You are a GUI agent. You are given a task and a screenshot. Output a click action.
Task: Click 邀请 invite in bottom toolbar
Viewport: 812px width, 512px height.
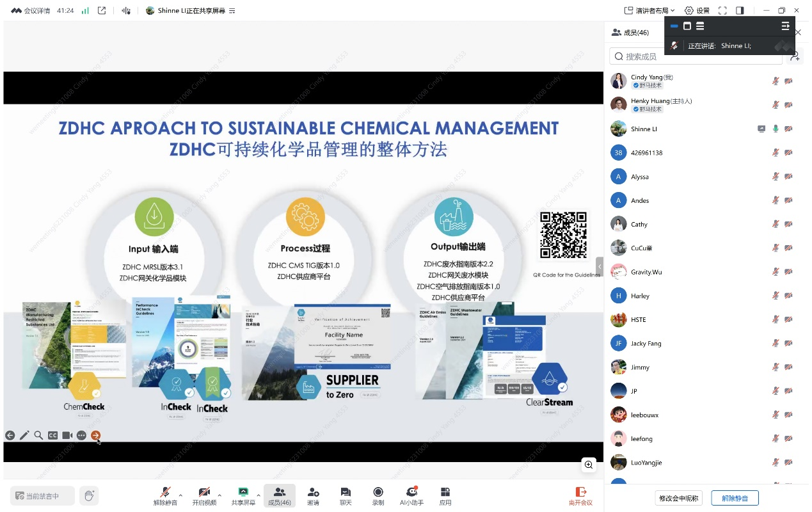tap(313, 496)
